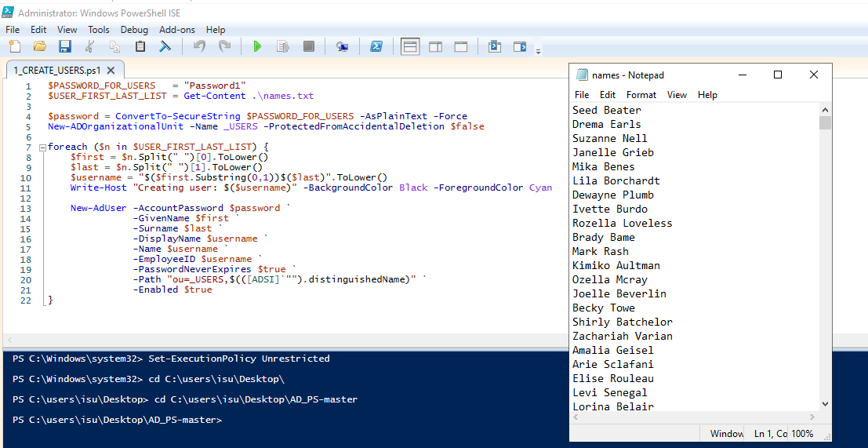Open ISE File menu
Viewport: 868px width, 448px height.
pyautogui.click(x=13, y=29)
